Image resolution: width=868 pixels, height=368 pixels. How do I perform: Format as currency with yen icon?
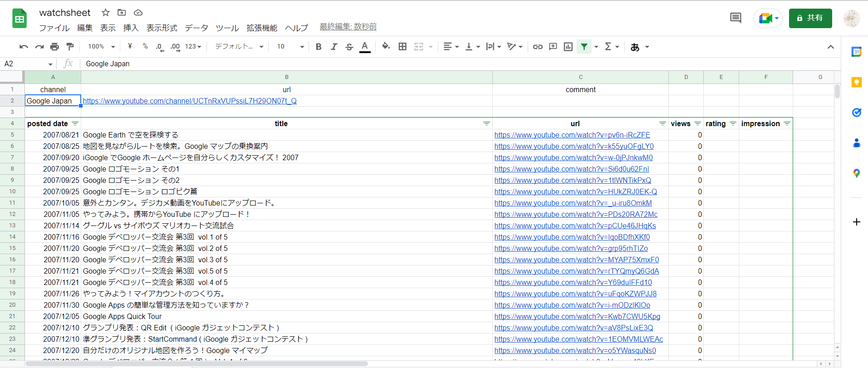point(130,46)
